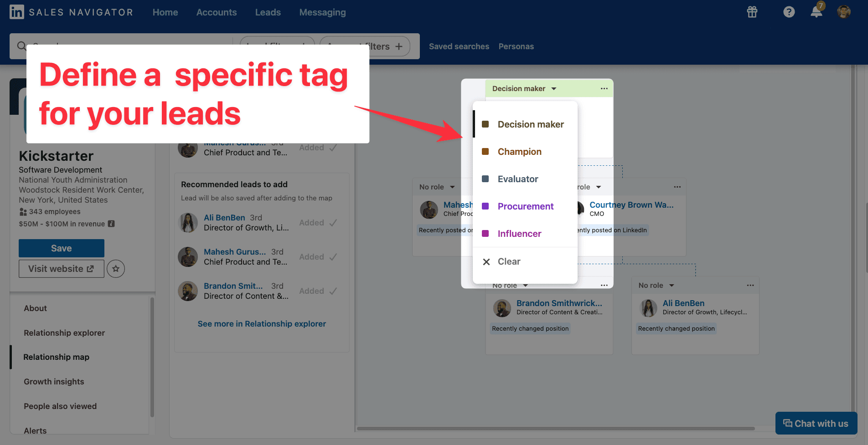Open the gift icon in top bar
The image size is (868, 445).
752,12
